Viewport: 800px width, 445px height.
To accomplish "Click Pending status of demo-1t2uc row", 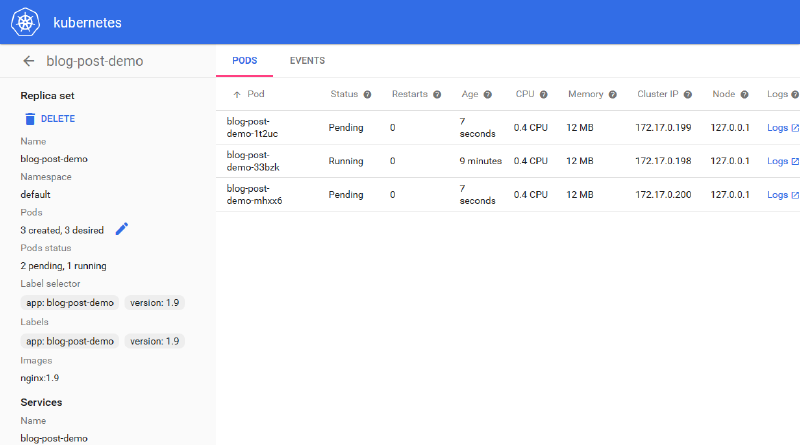I will pyautogui.click(x=345, y=128).
